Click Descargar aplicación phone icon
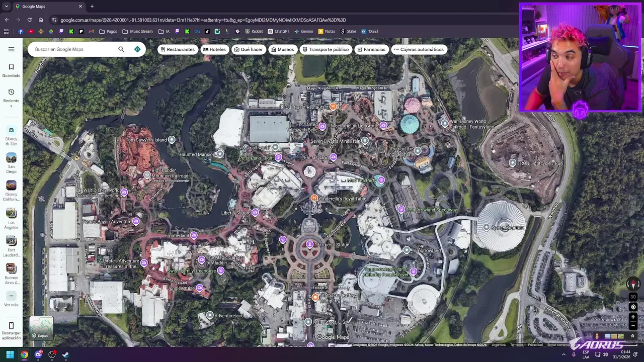 11,326
